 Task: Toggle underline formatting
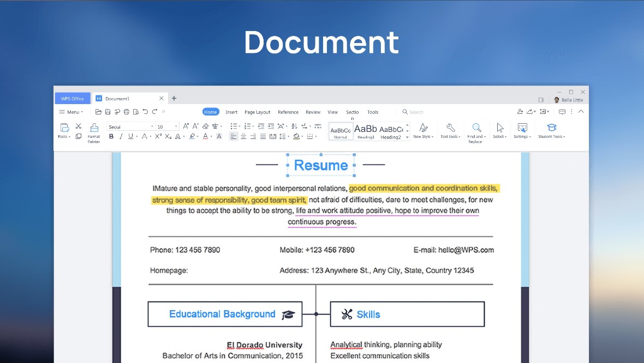(130, 136)
